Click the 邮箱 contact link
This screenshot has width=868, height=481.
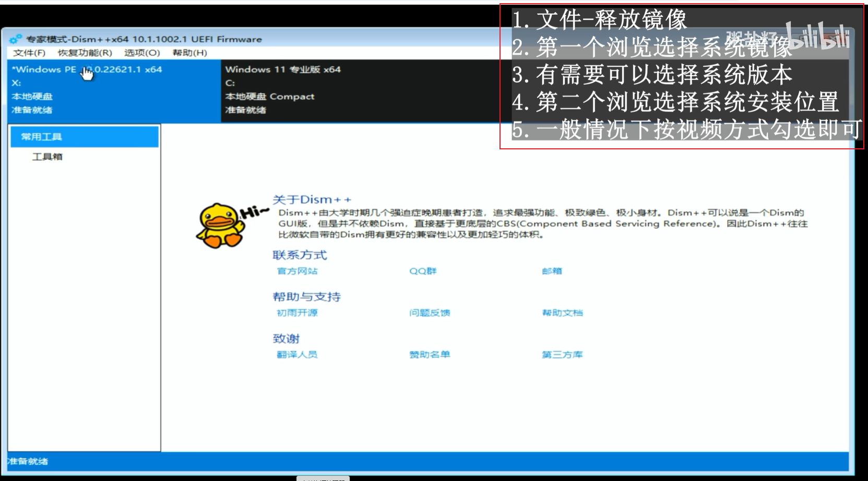552,271
